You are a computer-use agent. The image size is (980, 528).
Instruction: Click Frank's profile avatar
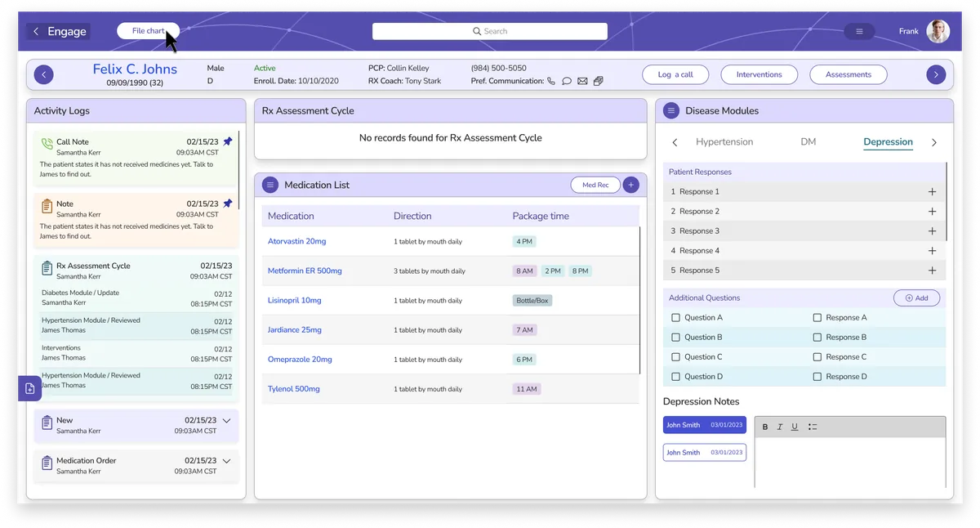tap(938, 31)
